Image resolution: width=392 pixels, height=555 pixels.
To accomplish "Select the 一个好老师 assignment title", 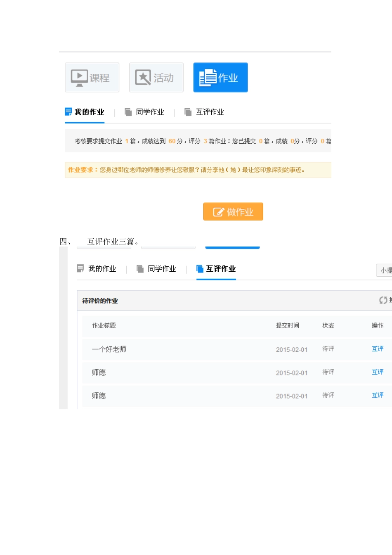I will 109,349.
